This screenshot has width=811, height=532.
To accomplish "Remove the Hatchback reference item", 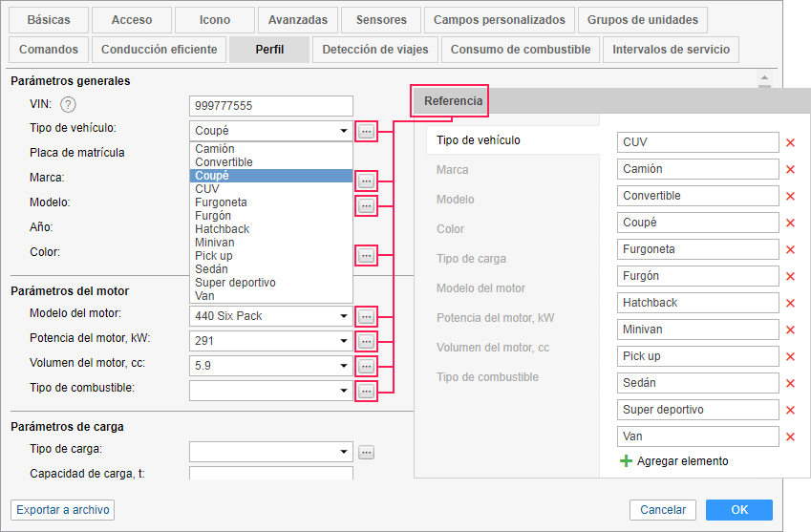I will 790,304.
